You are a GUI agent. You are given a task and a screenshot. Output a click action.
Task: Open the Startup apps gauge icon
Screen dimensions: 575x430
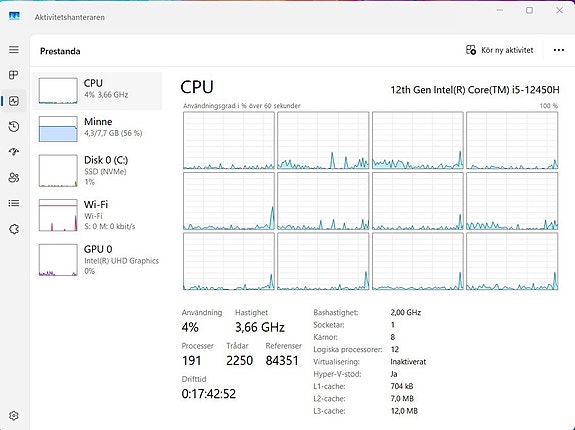coord(14,152)
